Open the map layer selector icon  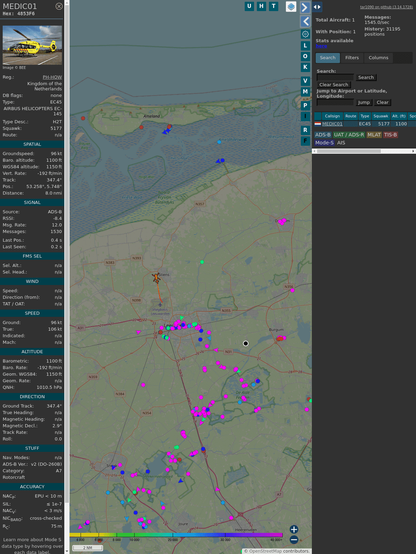click(x=291, y=7)
